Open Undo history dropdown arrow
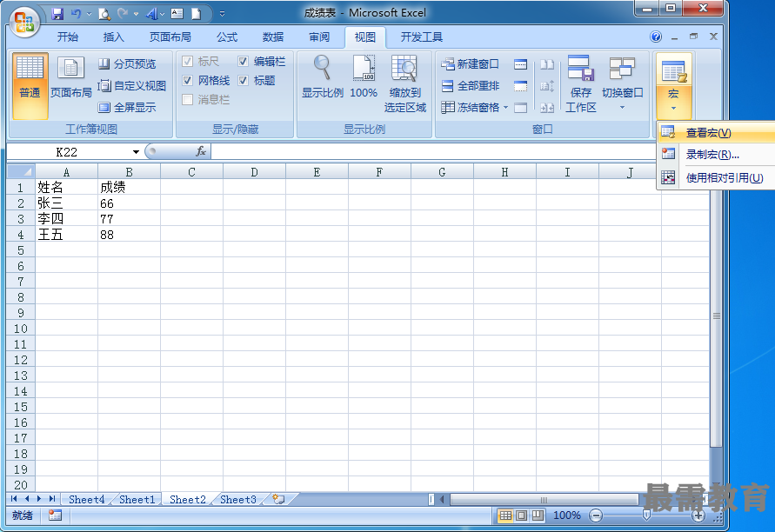 click(x=89, y=14)
